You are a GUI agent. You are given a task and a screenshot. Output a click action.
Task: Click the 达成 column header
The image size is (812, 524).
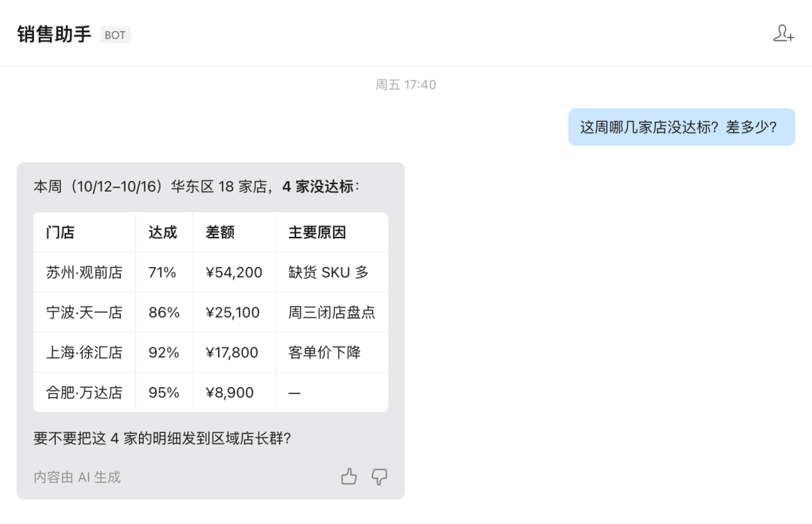(x=164, y=232)
